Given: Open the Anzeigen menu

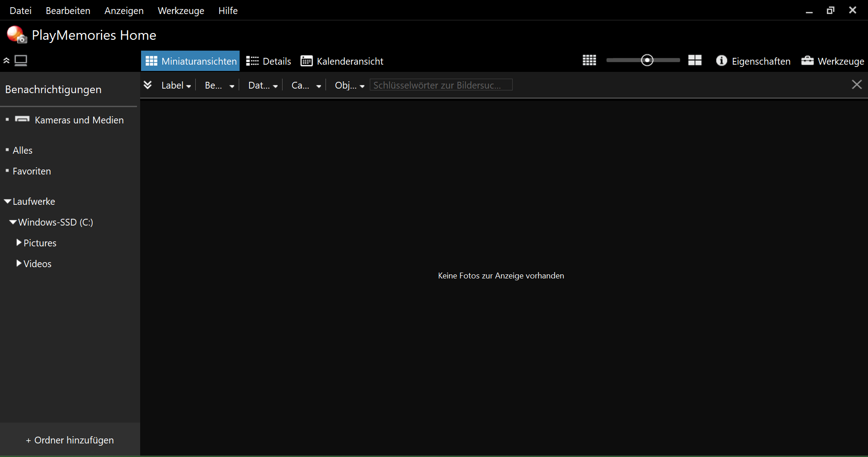Looking at the screenshot, I should point(124,10).
